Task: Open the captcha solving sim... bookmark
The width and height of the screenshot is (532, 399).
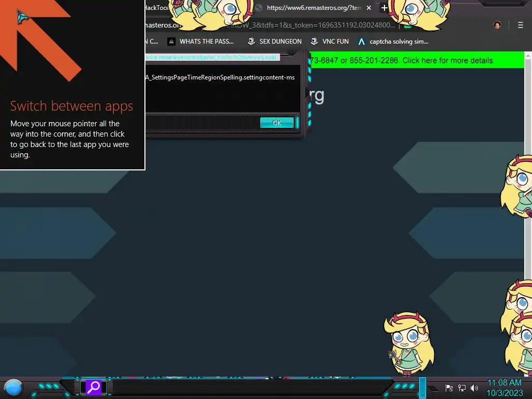Action: 393,42
